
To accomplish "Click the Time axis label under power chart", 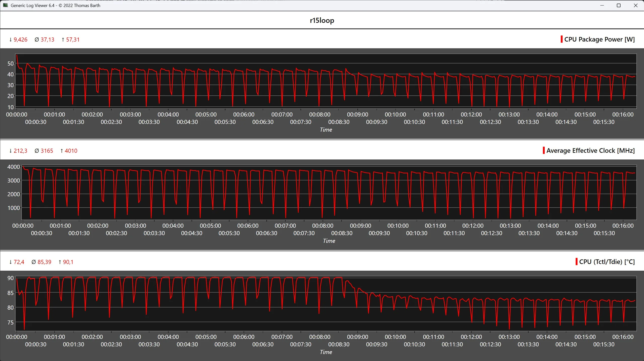I will click(x=326, y=130).
